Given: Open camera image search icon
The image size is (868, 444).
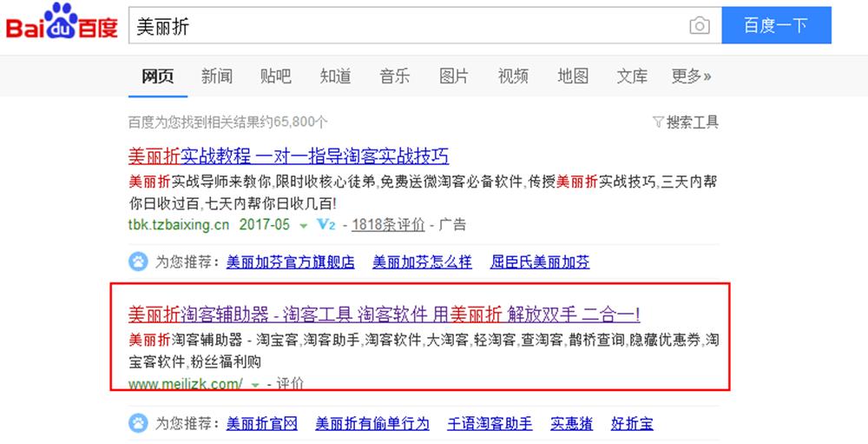Looking at the screenshot, I should 699,25.
